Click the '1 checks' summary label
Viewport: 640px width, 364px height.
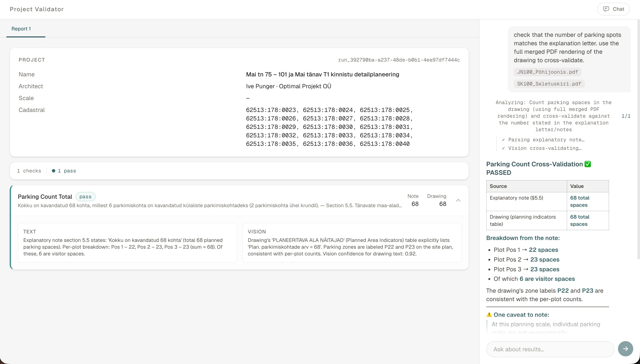pos(29,171)
